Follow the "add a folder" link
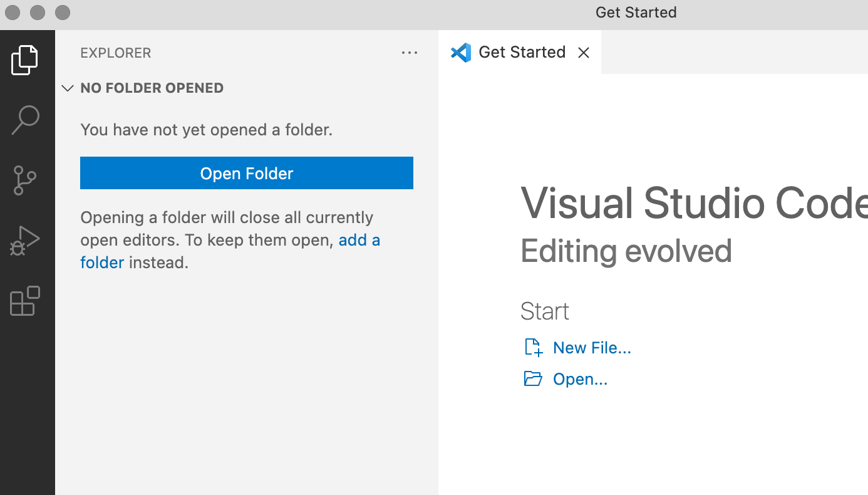This screenshot has height=495, width=868. point(359,241)
